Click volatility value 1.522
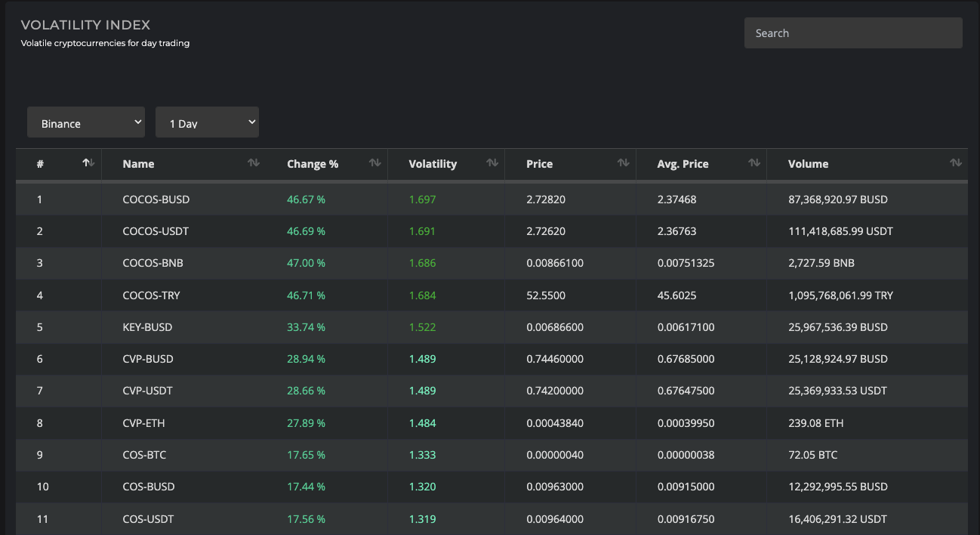Screen dimensions: 980x535 [x=422, y=327]
